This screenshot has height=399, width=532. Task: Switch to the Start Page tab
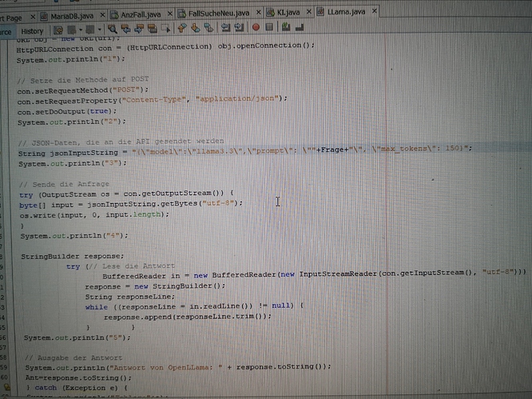coord(11,18)
